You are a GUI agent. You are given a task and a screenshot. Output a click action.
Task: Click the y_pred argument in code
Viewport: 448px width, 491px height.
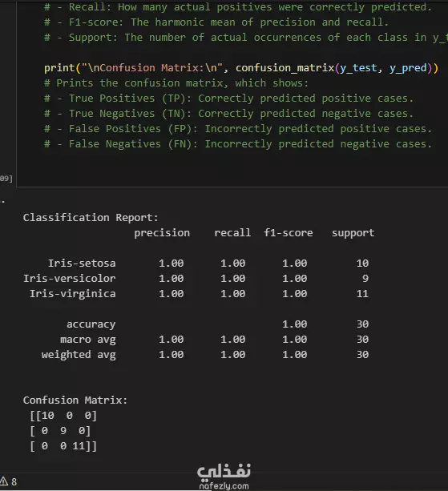click(408, 68)
